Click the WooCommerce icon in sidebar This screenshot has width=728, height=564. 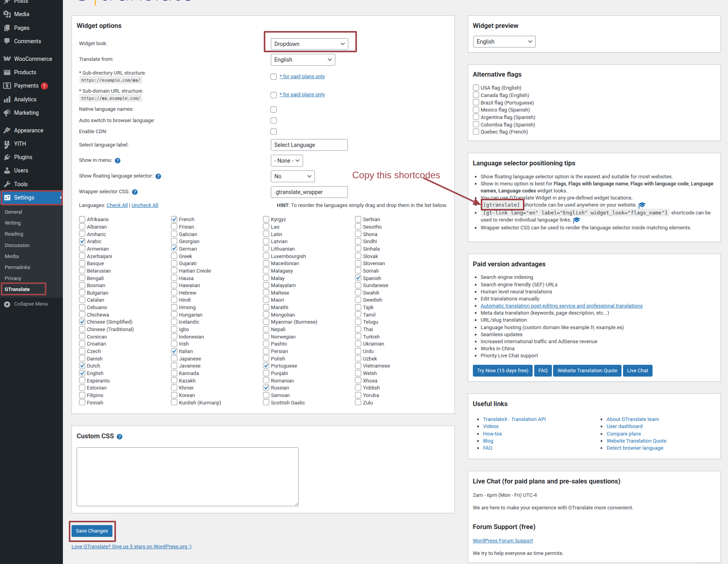click(7, 59)
